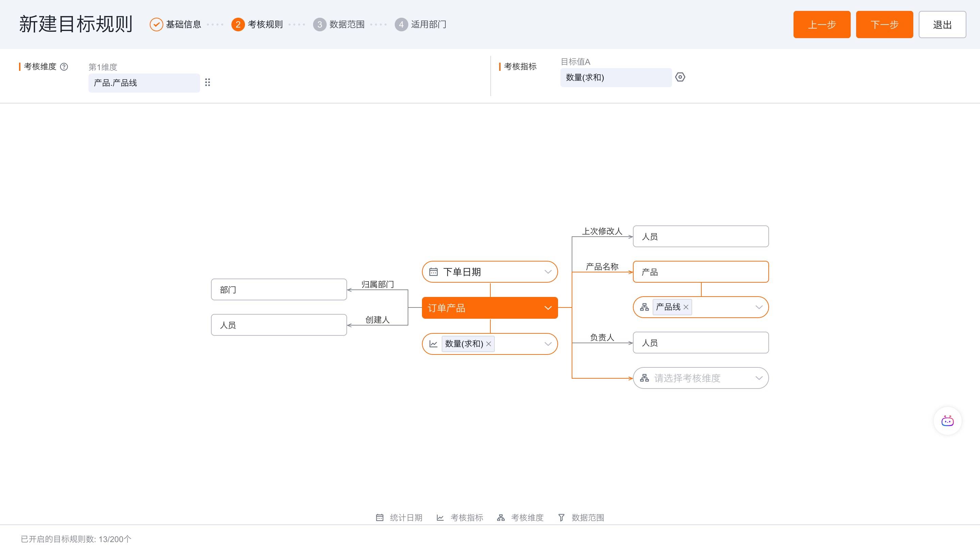Remove the 数量(求和) metric tag
Viewport: 980px width, 553px height.
[489, 344]
